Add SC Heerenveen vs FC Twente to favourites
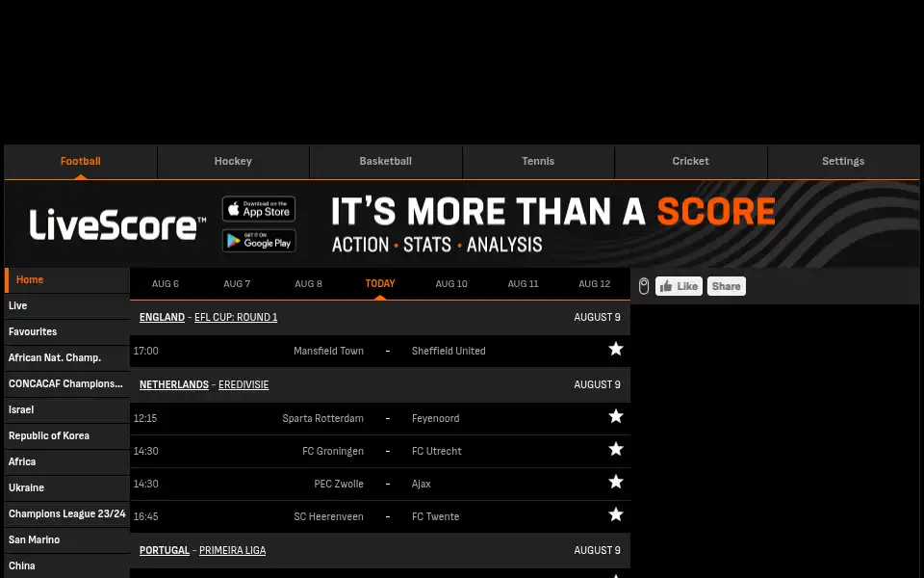This screenshot has width=924, height=578. 616,514
